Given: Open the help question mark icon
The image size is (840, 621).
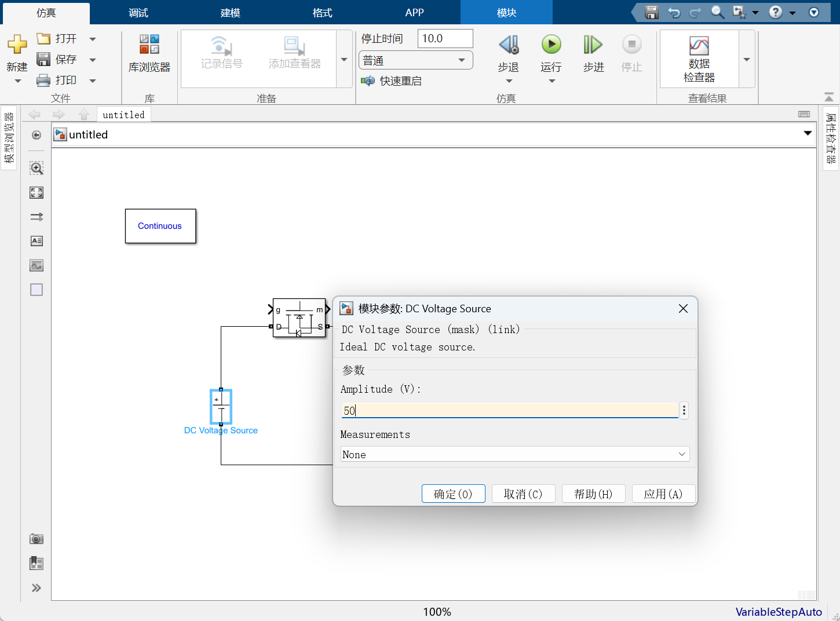Looking at the screenshot, I should pos(776,12).
